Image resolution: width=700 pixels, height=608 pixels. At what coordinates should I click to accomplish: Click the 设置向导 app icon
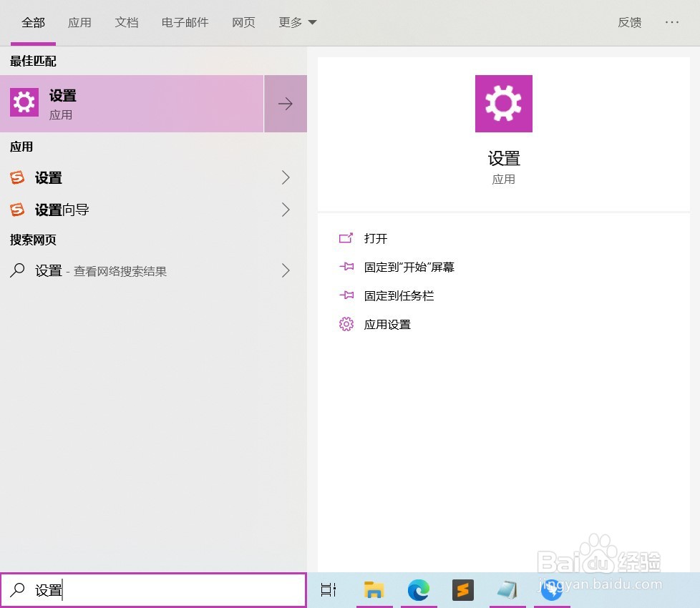pyautogui.click(x=17, y=210)
